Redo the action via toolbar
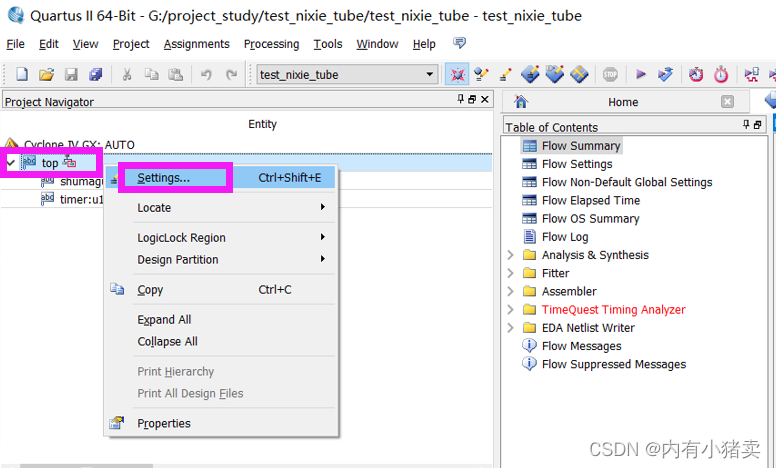 click(231, 75)
